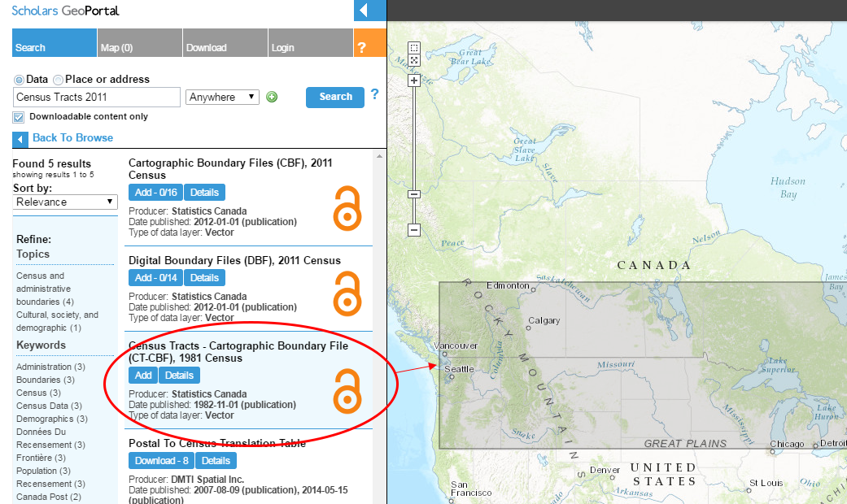Zoom in using the map plus button
This screenshot has height=504, width=847.
[414, 80]
